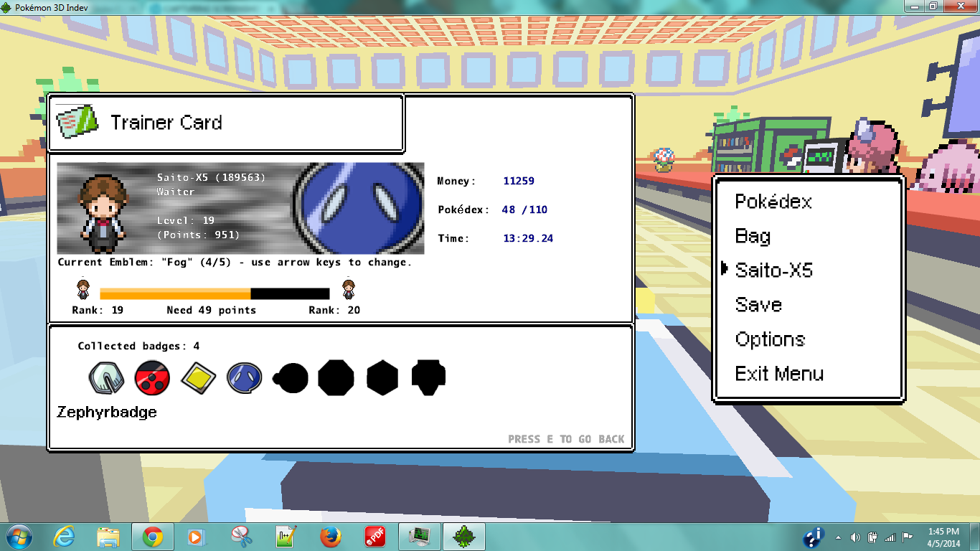Click the Zephyrbadge icon in collected badges
The width and height of the screenshot is (980, 551).
pos(106,377)
